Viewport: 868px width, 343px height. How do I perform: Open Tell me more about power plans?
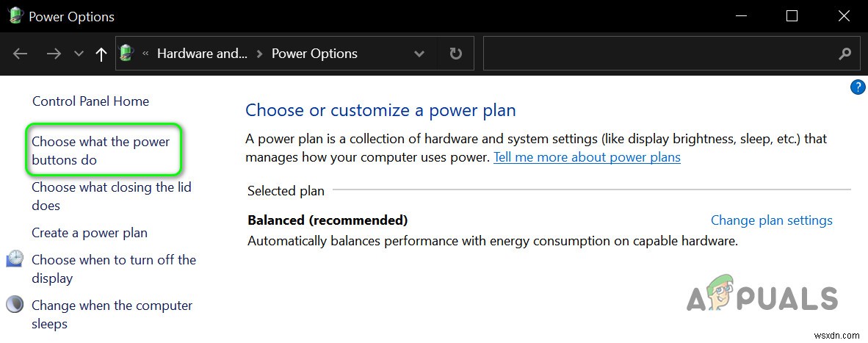[587, 157]
